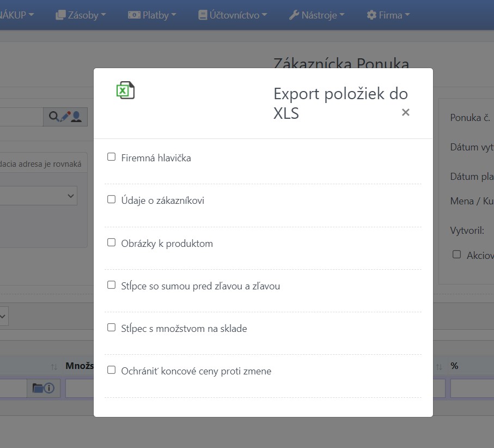Screen dimensions: 494x448
Task: Check Ochrániť koncové ceny proti zmene
Action: [x=111, y=370]
